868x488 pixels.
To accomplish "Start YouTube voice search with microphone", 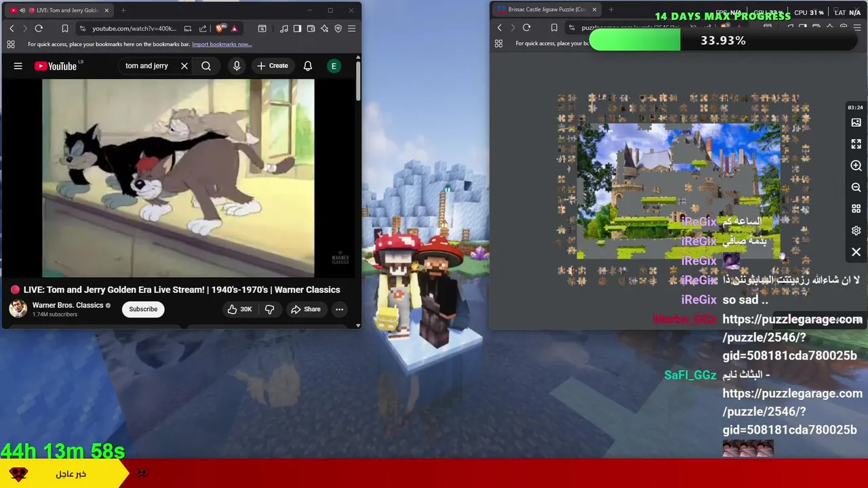I will click(x=237, y=66).
